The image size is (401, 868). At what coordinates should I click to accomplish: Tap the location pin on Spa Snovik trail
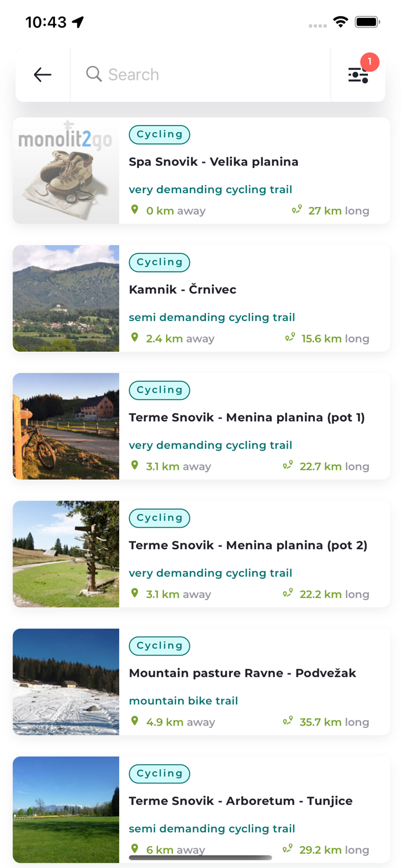click(135, 209)
